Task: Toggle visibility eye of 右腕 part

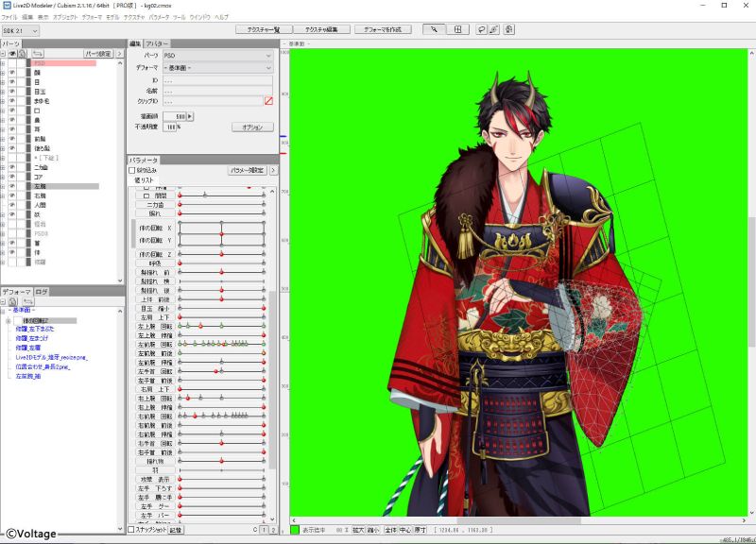Action: pos(12,195)
